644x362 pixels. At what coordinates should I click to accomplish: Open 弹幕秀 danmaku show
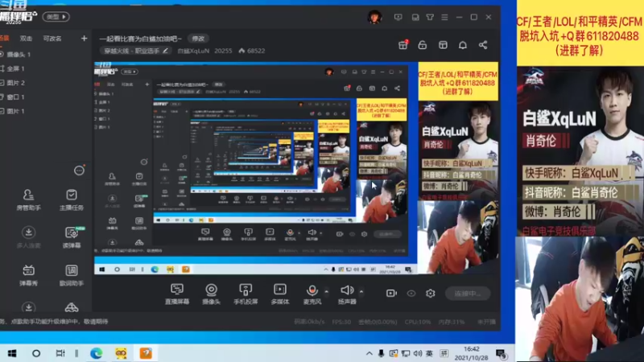click(28, 275)
